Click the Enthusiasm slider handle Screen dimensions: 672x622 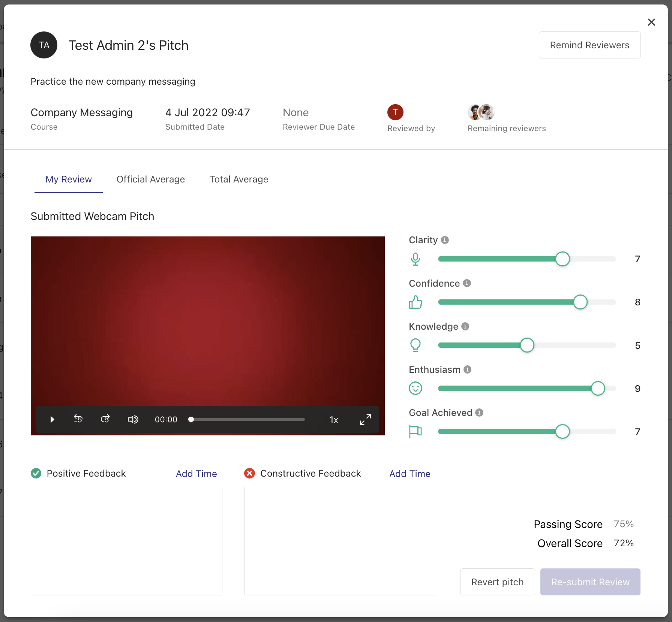tap(598, 389)
